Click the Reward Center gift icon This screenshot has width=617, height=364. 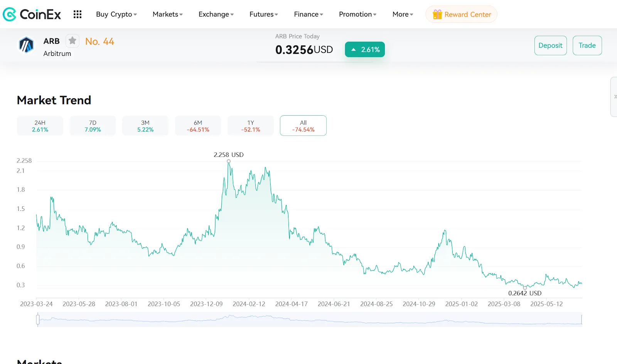(x=437, y=14)
